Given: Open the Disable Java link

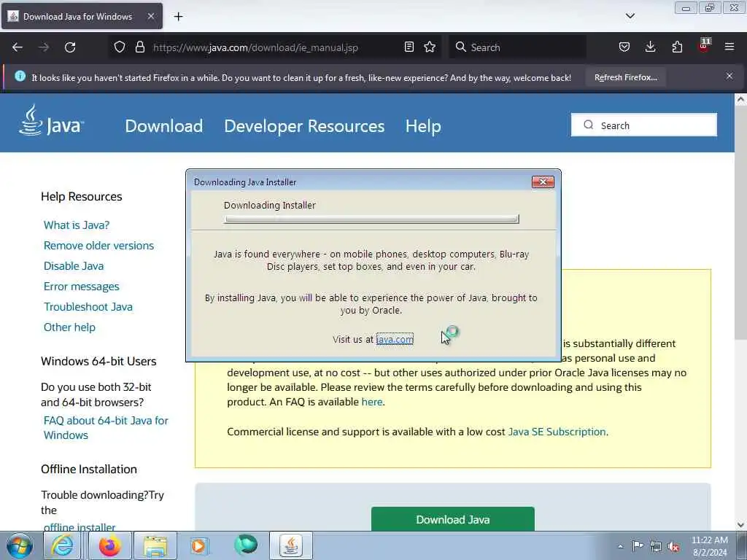Looking at the screenshot, I should point(74,266).
